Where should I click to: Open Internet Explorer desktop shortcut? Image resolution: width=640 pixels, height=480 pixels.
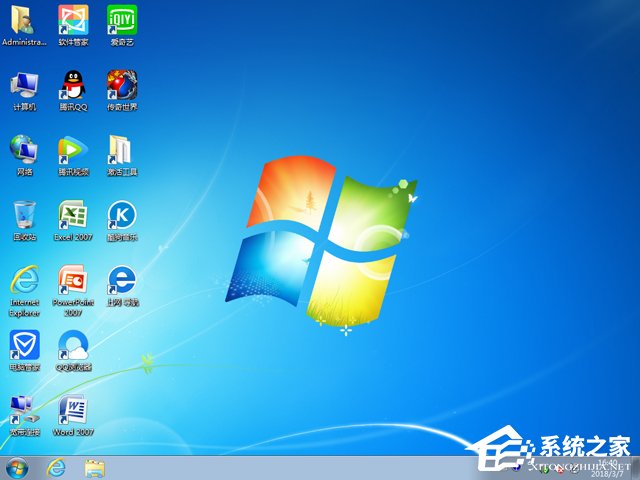point(24,280)
